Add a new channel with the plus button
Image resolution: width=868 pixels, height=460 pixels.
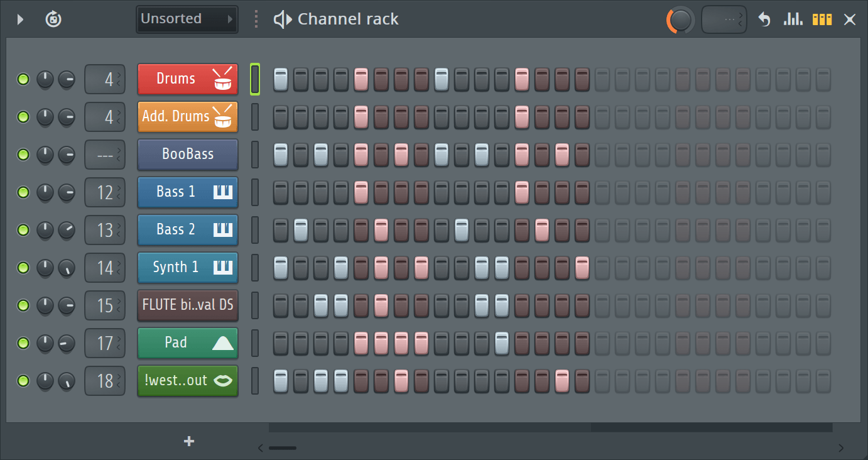189,441
